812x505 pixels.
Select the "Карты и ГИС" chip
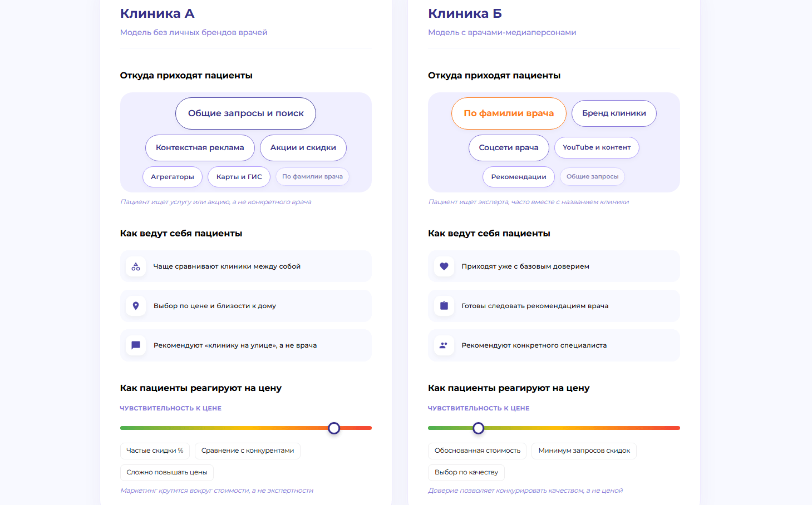point(239,177)
